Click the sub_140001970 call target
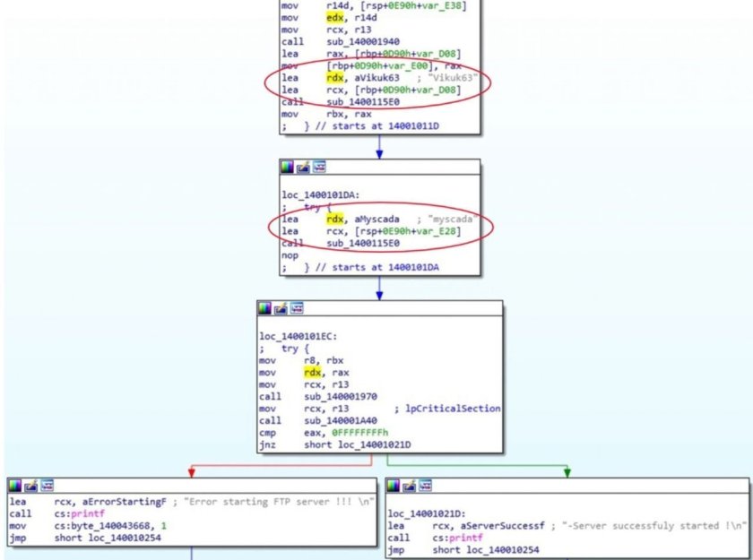753x560 pixels. [x=341, y=397]
